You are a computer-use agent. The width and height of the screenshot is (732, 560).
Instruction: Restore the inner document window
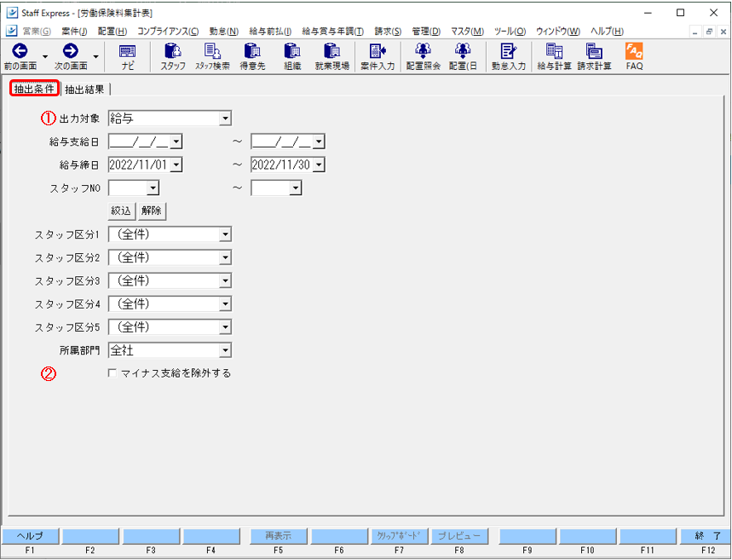click(x=709, y=32)
